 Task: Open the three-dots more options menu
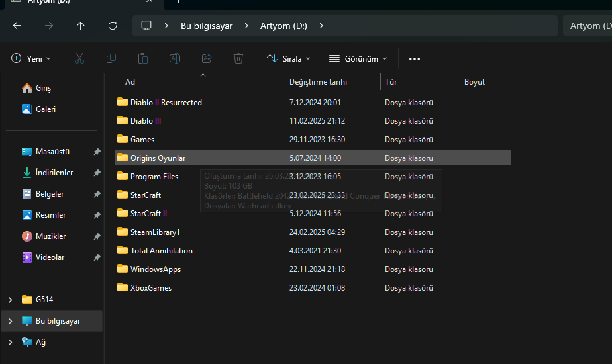pyautogui.click(x=415, y=58)
